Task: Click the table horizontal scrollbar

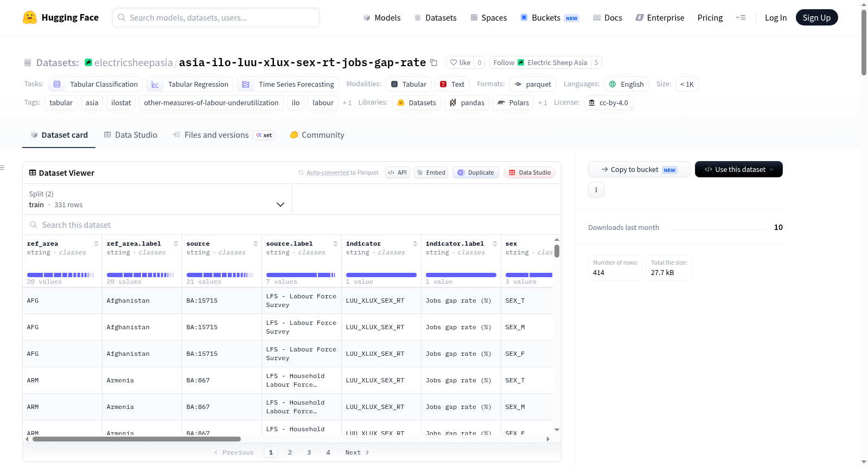Action: click(137, 439)
